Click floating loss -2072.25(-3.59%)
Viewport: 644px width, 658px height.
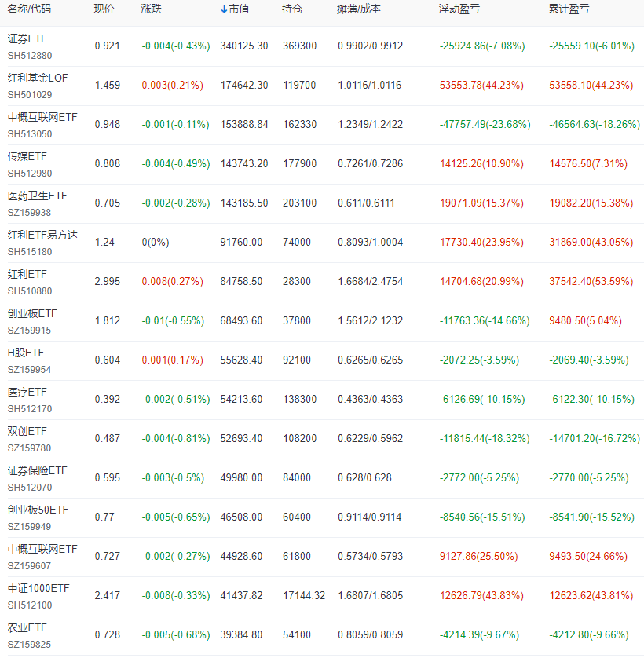point(479,360)
